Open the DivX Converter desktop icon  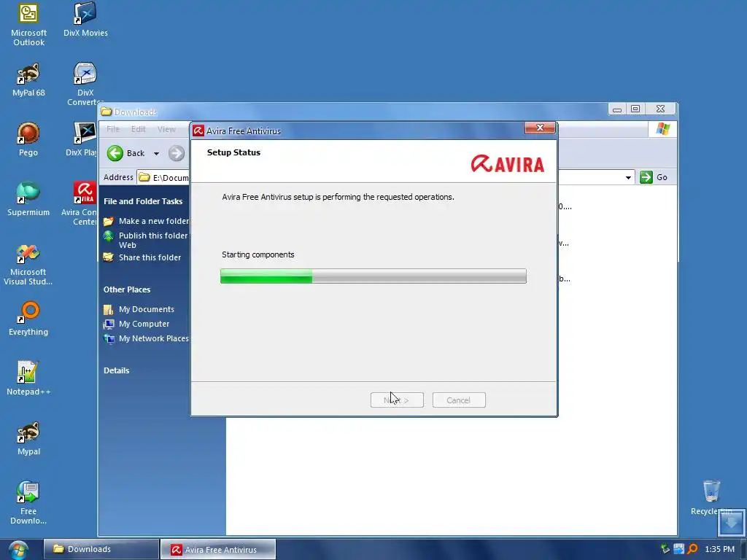click(85, 84)
